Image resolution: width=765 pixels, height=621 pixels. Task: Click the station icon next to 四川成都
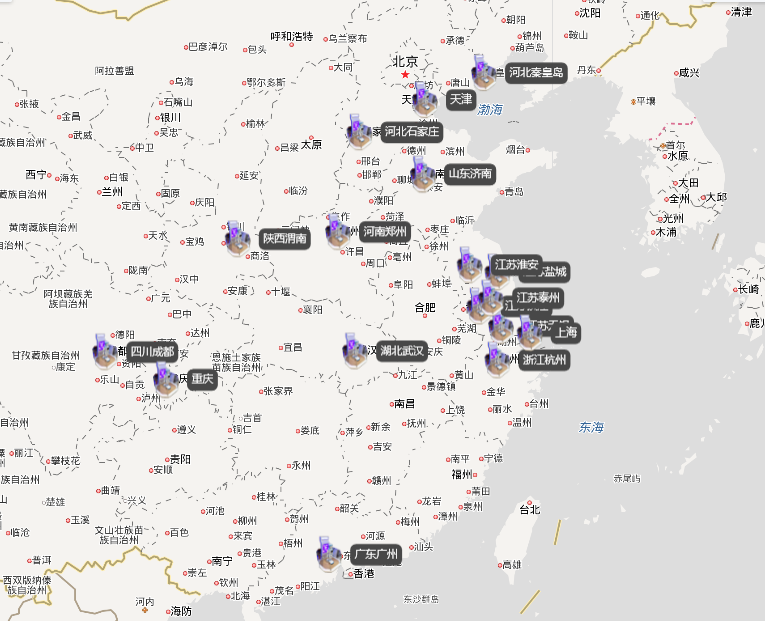[105, 352]
